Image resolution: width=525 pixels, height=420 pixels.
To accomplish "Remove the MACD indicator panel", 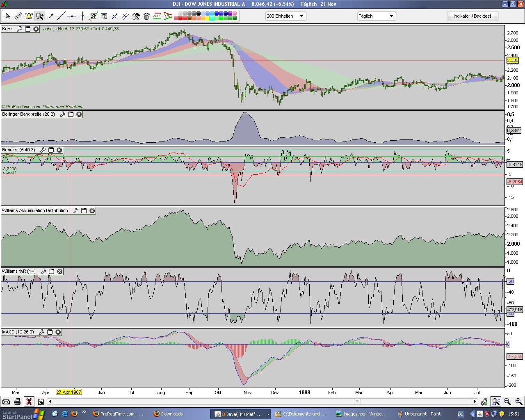I will pos(58,332).
